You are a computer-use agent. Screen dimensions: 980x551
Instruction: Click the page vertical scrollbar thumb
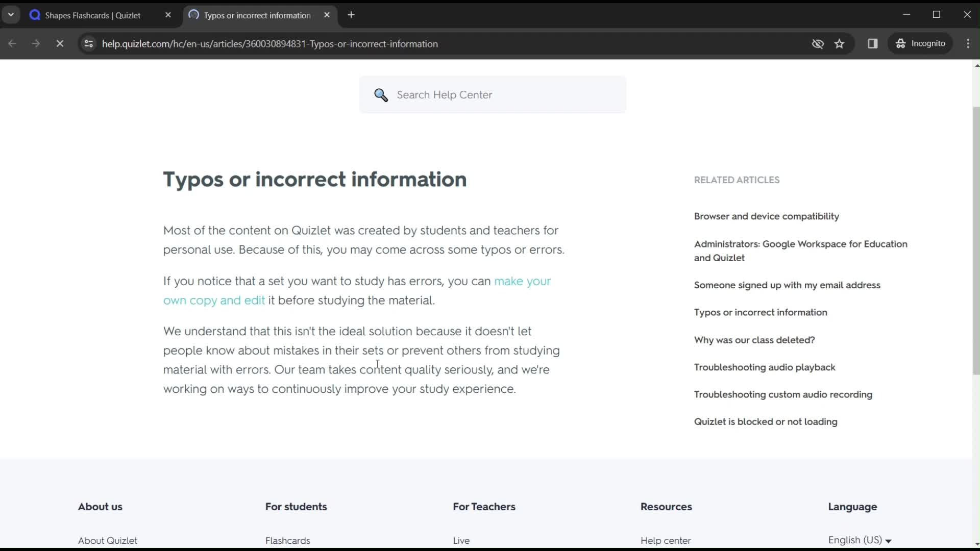tap(976, 241)
